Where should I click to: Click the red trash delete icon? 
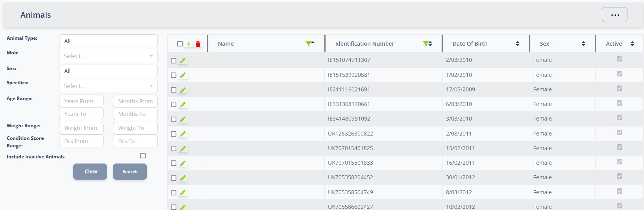[198, 44]
